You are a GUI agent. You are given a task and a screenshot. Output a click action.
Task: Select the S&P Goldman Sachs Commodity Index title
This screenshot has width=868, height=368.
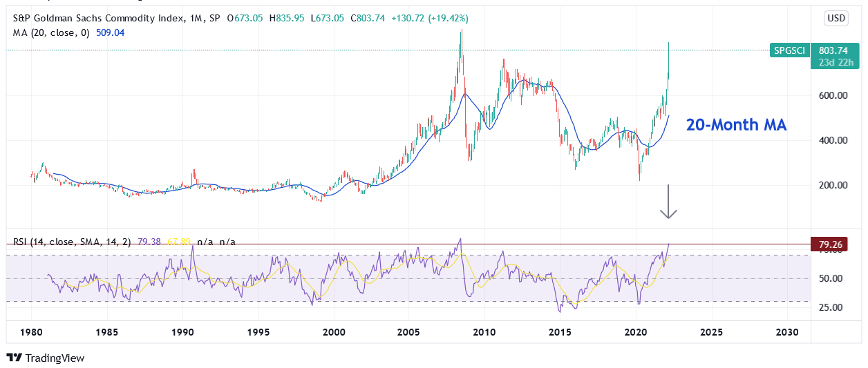pos(97,19)
